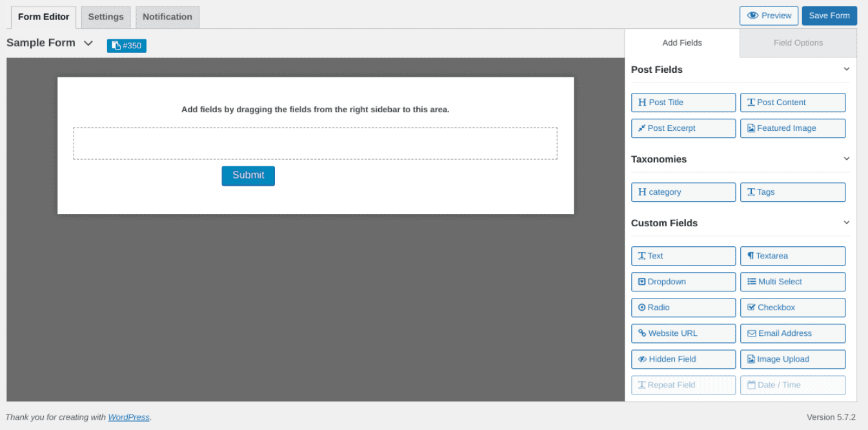This screenshot has height=430, width=868.
Task: Add a Hidden Field to the form
Action: click(683, 359)
